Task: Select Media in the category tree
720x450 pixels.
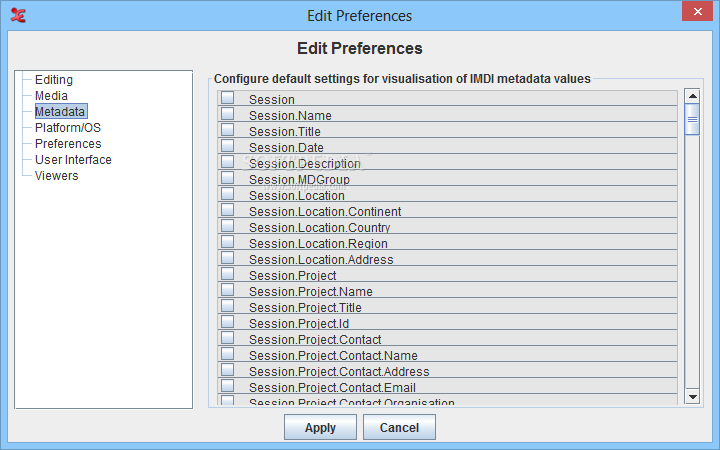Action: pos(51,96)
